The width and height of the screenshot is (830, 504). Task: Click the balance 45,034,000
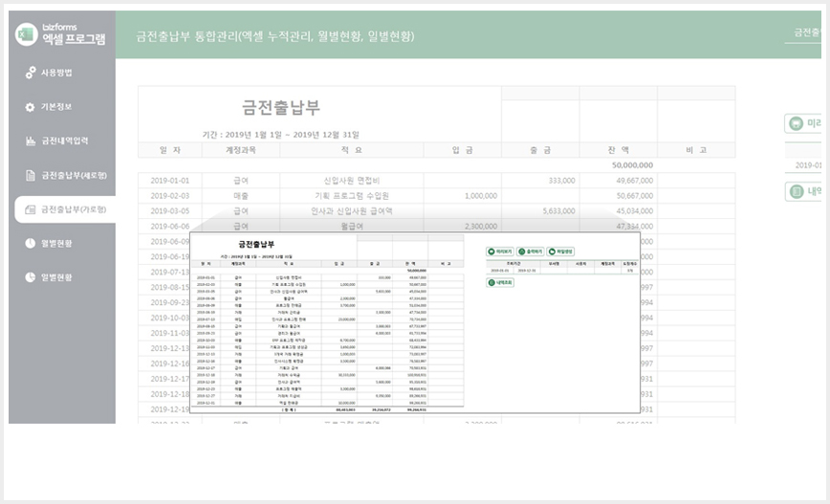pos(634,210)
